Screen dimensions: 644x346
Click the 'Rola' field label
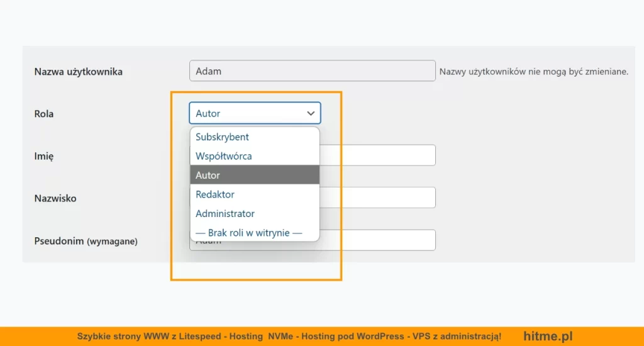tap(44, 114)
